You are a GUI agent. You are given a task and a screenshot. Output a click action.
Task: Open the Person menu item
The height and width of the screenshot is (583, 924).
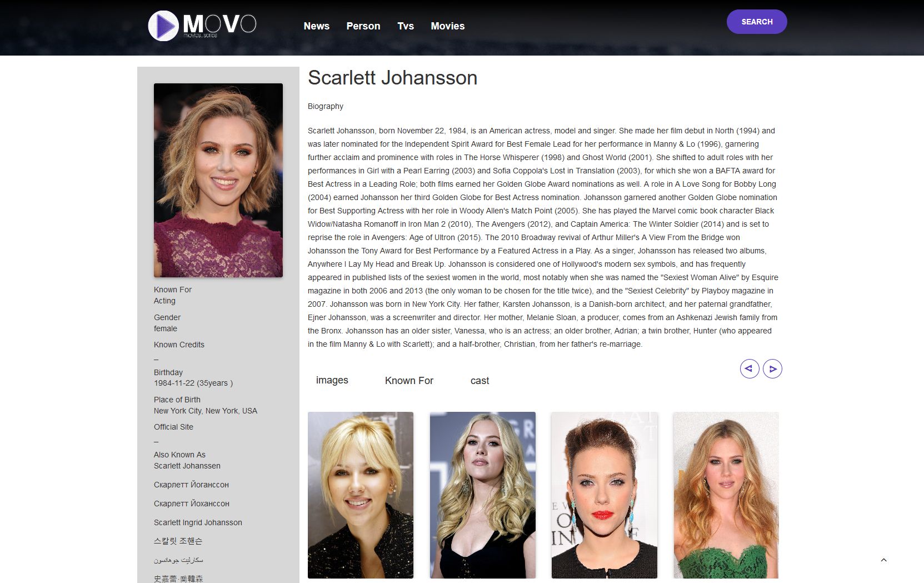click(363, 26)
